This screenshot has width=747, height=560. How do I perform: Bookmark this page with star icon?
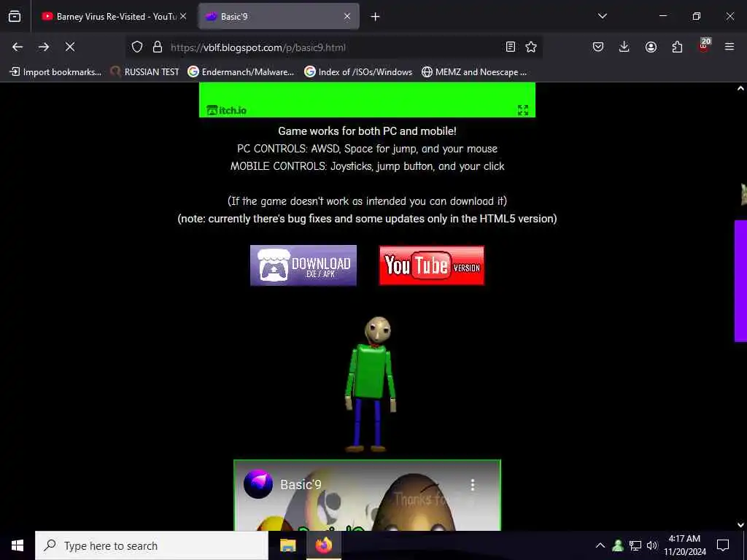[x=531, y=47]
